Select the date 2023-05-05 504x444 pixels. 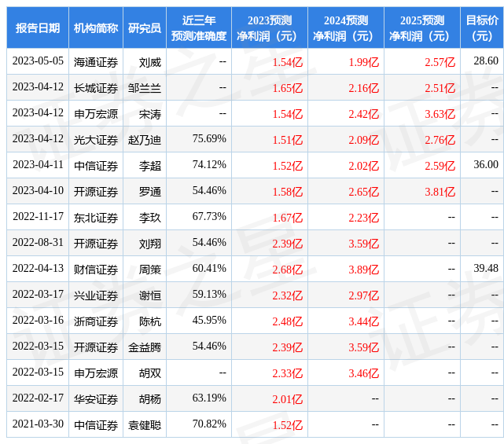tap(38, 61)
